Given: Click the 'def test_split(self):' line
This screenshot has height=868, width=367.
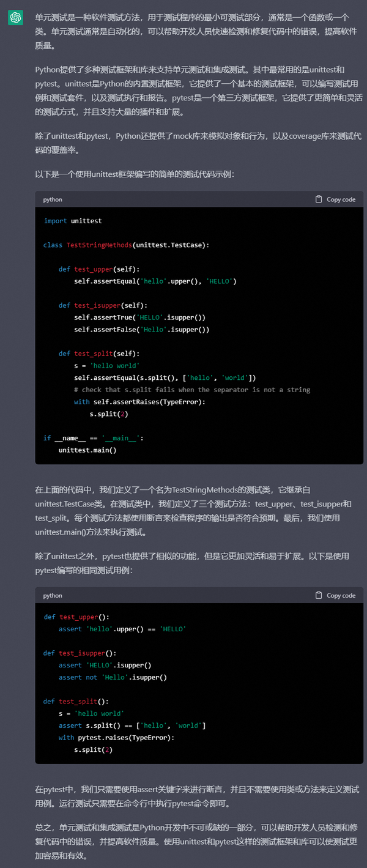Looking at the screenshot, I should coord(99,354).
